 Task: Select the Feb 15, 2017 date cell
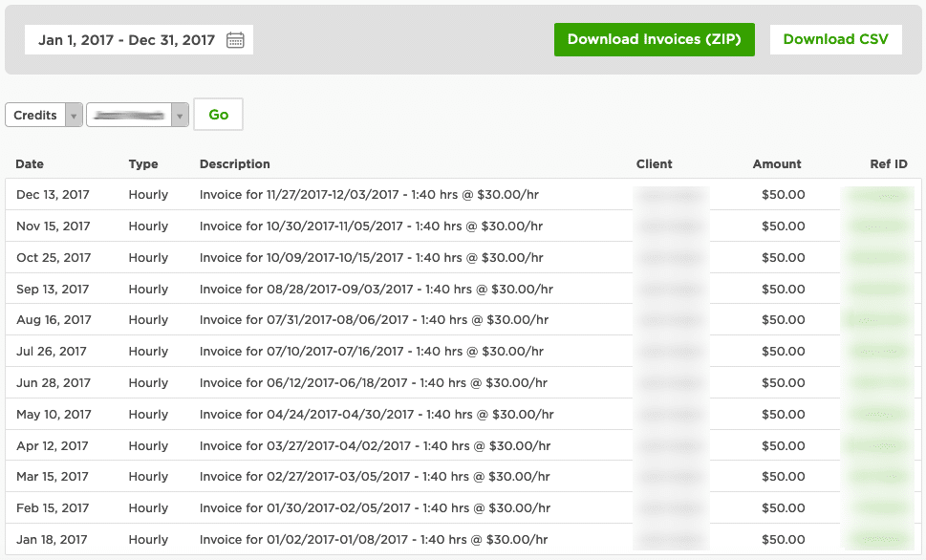pyautogui.click(x=53, y=508)
